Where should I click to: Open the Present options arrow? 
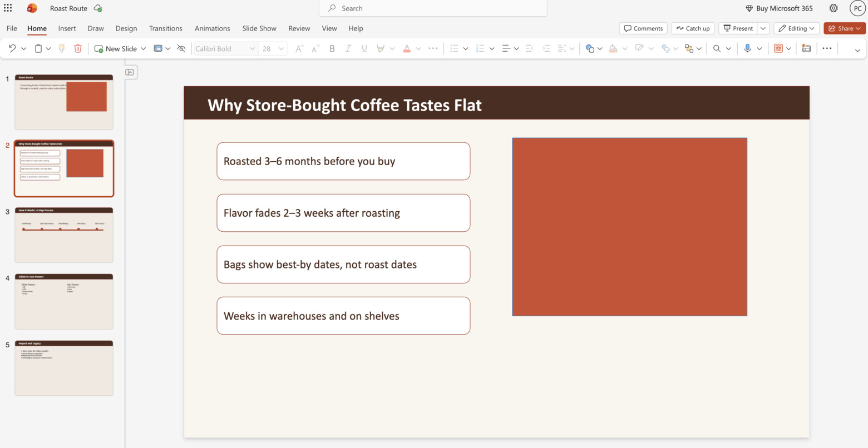click(x=763, y=28)
